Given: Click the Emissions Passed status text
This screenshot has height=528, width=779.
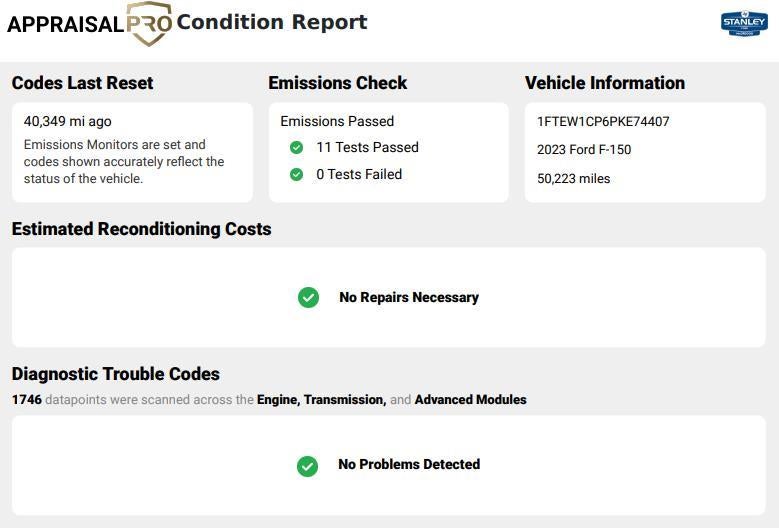Looking at the screenshot, I should pos(337,122).
